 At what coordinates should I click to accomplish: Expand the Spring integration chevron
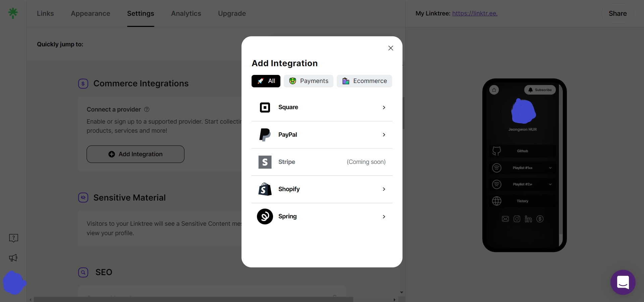[384, 217]
